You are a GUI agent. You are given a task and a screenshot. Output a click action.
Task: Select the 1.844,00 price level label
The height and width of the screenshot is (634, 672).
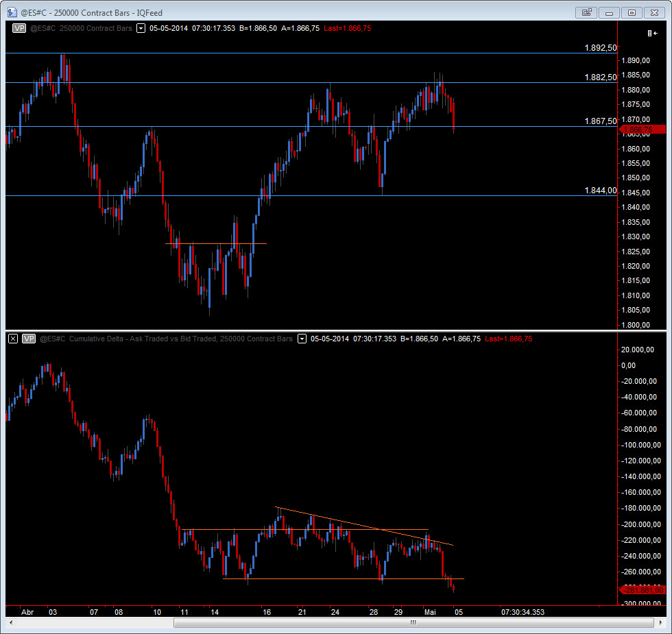[600, 191]
